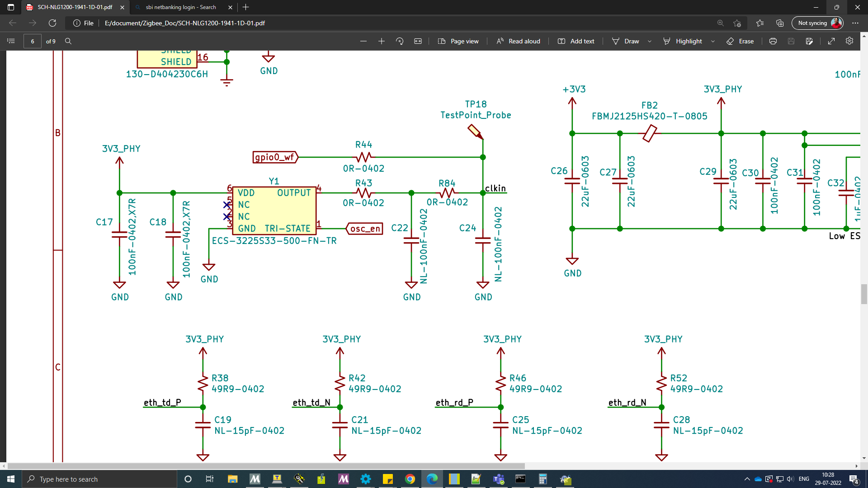Viewport: 868px width, 488px height.
Task: Print the PDF document
Action: click(773, 41)
